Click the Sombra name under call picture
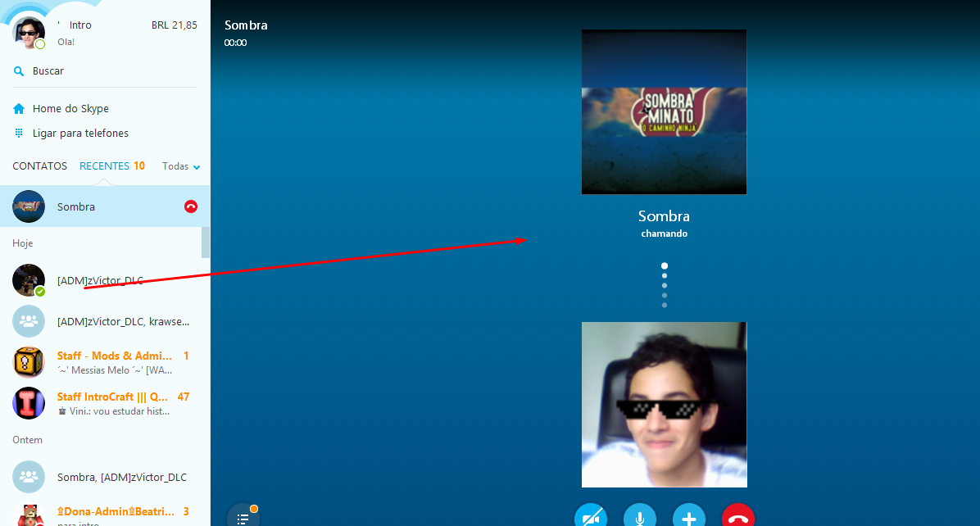The width and height of the screenshot is (980, 526). pos(664,216)
